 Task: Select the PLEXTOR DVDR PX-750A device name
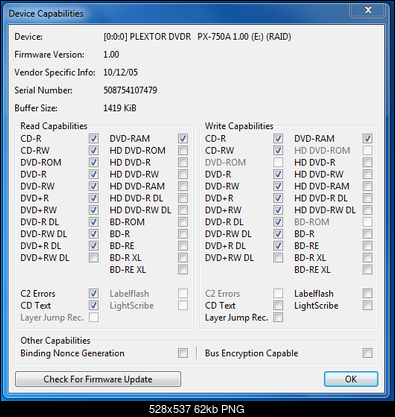[197, 37]
